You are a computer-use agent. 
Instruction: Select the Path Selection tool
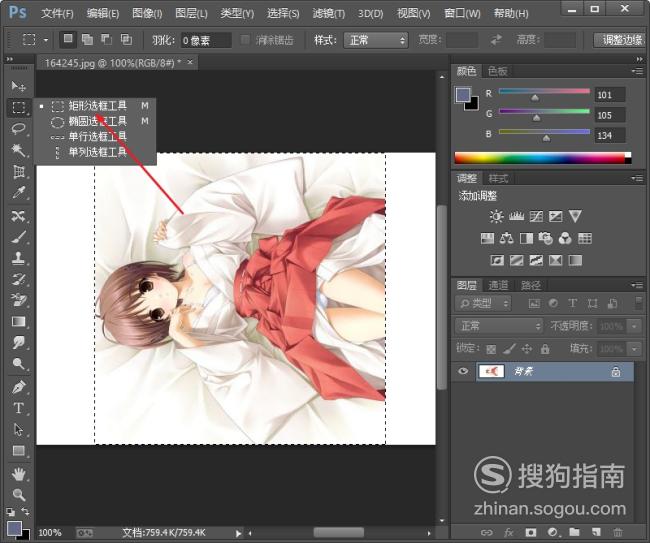18,429
